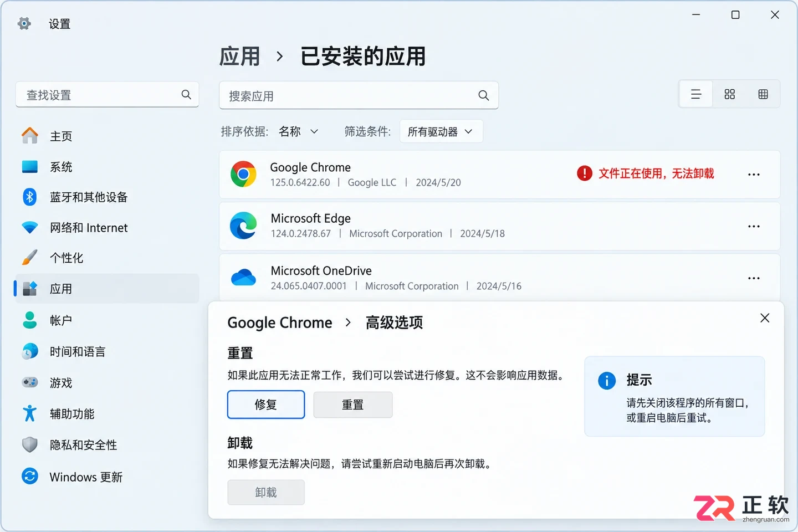Image resolution: width=798 pixels, height=532 pixels.
Task: Expand the 所有驱动器 filter dropdown
Action: [x=441, y=131]
